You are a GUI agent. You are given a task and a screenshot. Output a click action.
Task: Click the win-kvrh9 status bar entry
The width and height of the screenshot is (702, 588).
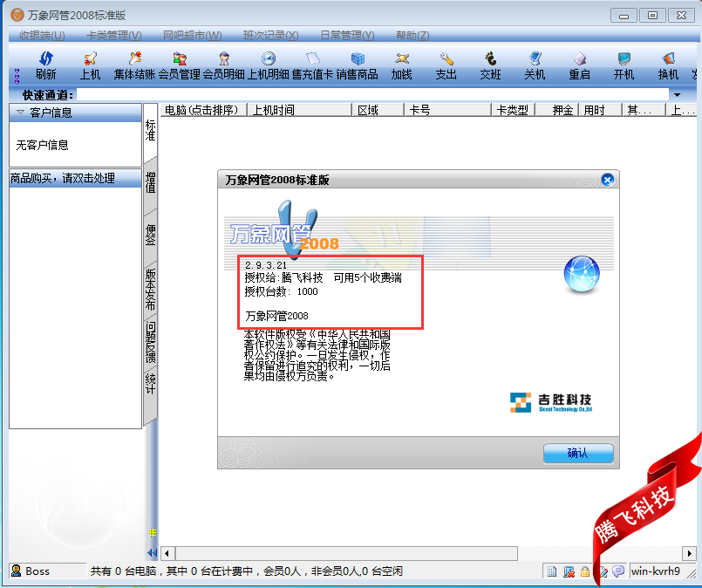(656, 571)
